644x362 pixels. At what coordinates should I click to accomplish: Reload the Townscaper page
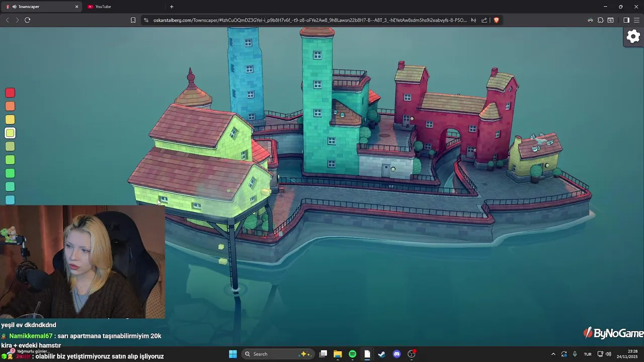coord(28,20)
